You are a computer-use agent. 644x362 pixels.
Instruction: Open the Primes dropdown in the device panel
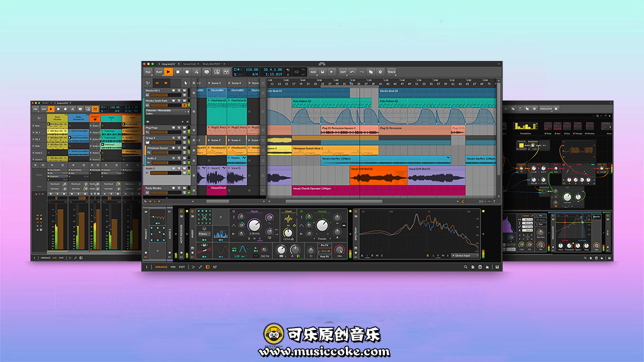(204, 234)
